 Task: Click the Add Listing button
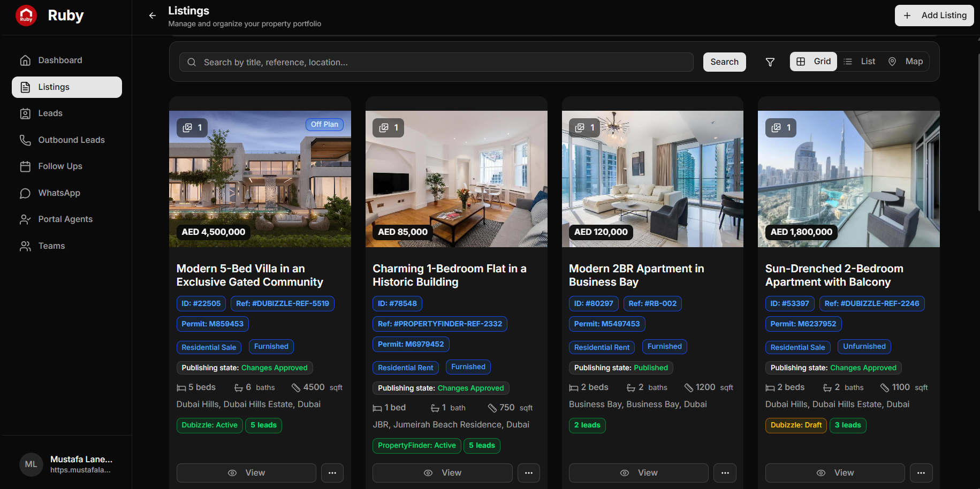point(934,16)
